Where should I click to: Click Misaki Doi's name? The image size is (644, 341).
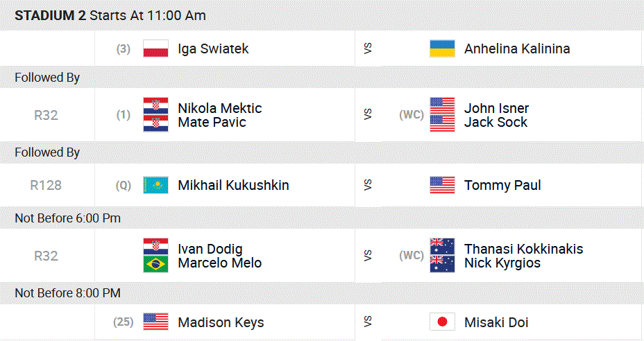[496, 322]
